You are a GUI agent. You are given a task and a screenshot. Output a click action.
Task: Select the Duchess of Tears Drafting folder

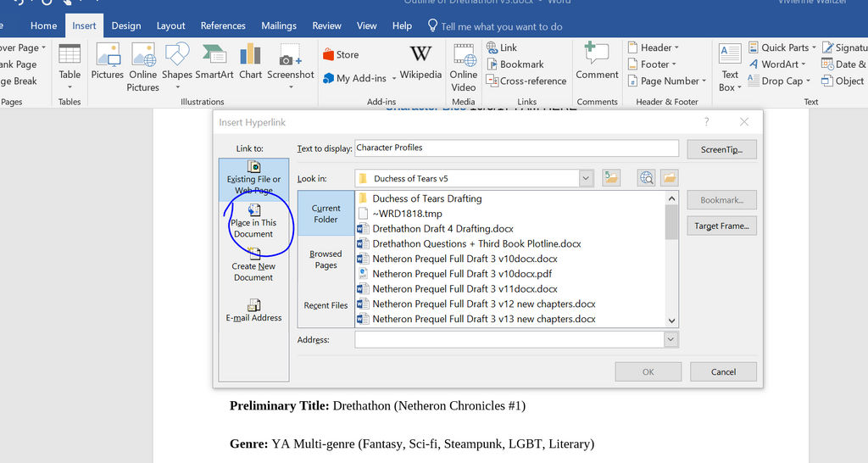[x=420, y=198]
